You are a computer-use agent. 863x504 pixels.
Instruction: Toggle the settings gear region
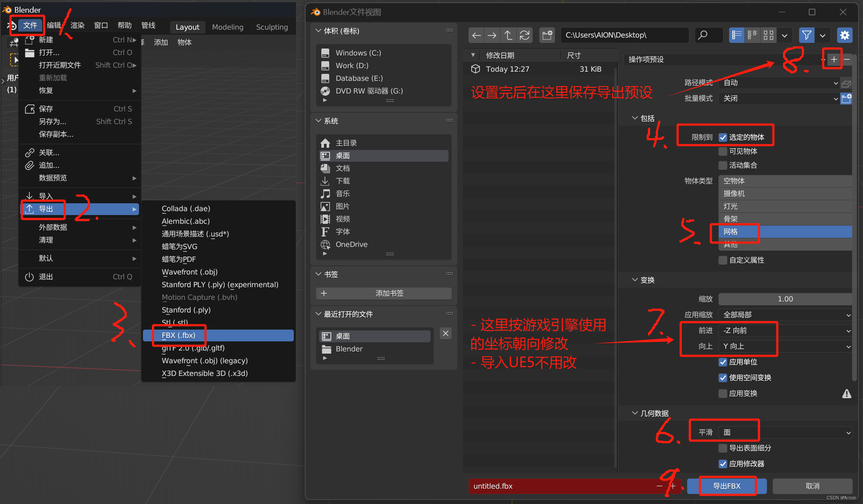[x=845, y=35]
